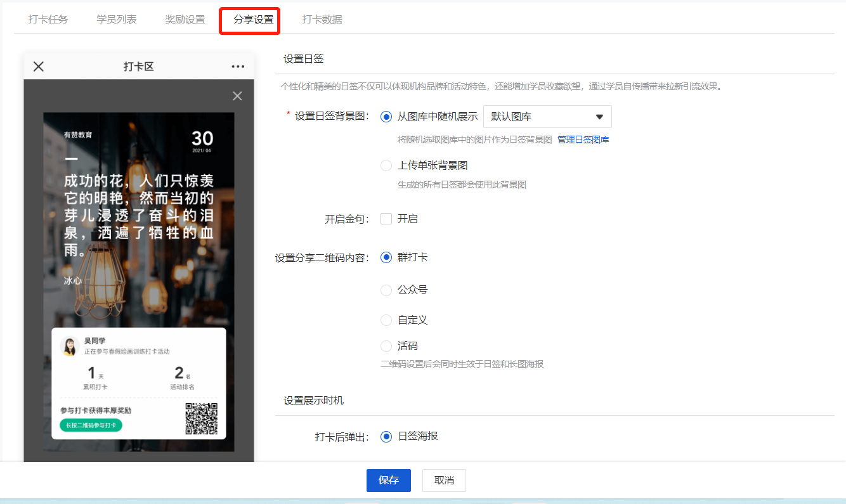This screenshot has width=846, height=504.
Task: Close the 打卡区 phone preview with X icon
Action: pos(39,67)
